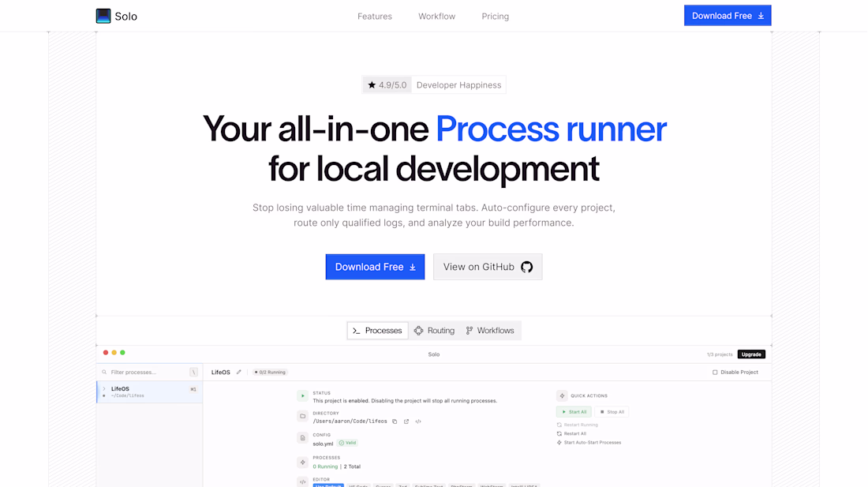Screen dimensions: 868x487
Task: Click the routing icon on the Routing tab
Action: click(418, 331)
